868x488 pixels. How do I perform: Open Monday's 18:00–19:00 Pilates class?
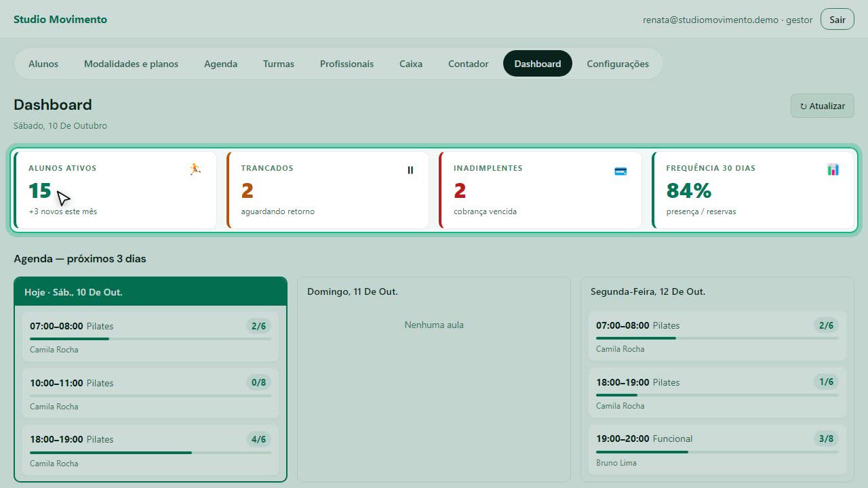click(x=717, y=393)
